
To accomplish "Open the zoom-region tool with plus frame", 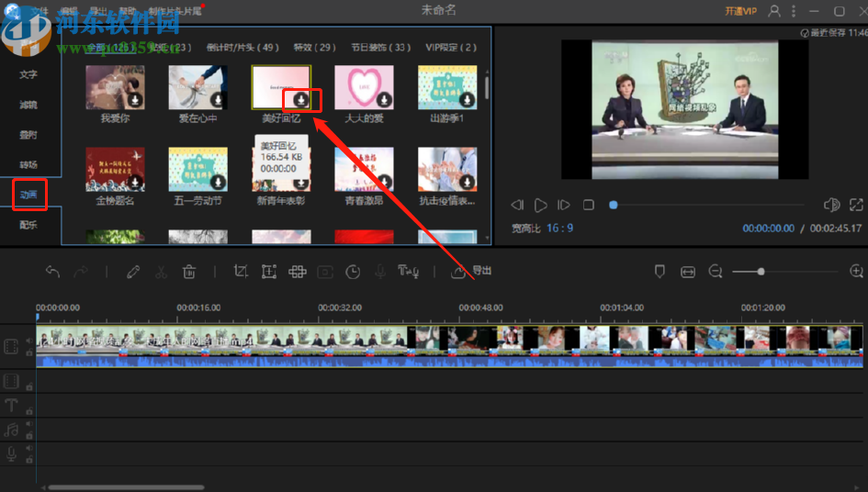I will tap(269, 271).
